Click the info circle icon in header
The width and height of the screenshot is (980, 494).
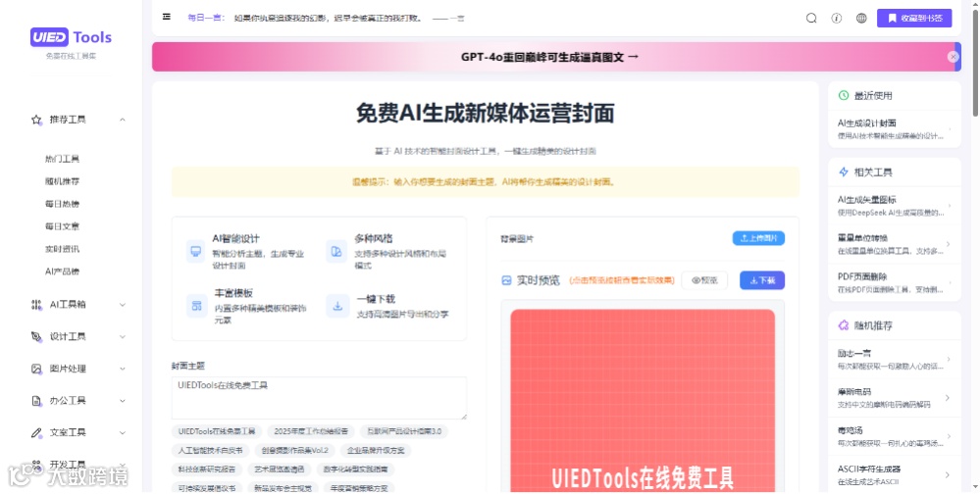pos(836,18)
